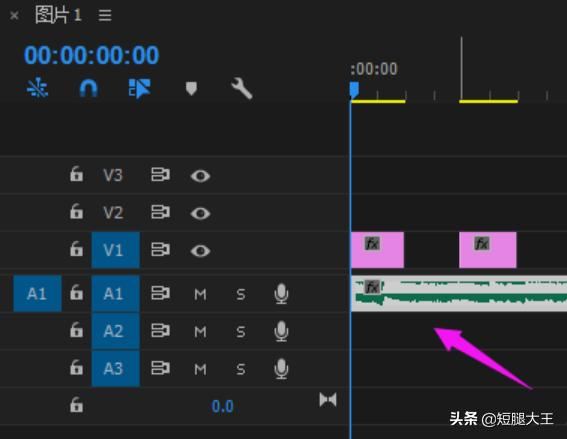Click the 00:00:00:00 playhead timecode
Screen dimensions: 567x439
(x=91, y=55)
